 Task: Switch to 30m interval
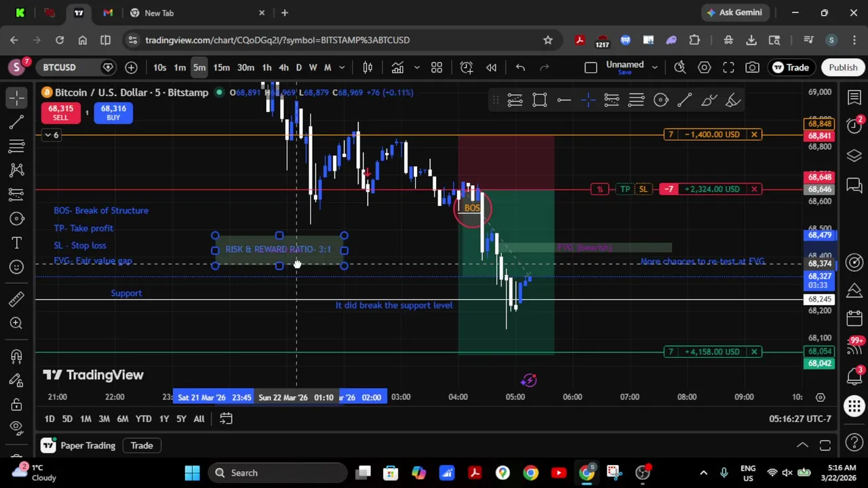[245, 67]
